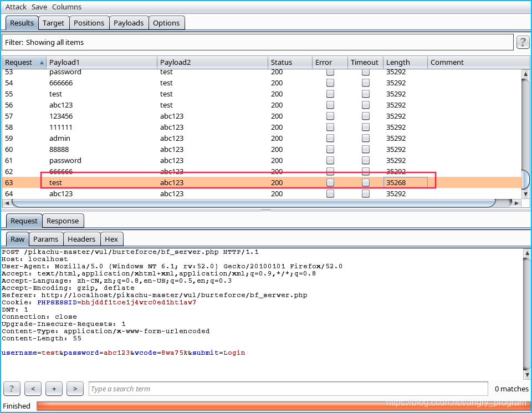
Task: Open the Params view tab
Action: (46, 239)
